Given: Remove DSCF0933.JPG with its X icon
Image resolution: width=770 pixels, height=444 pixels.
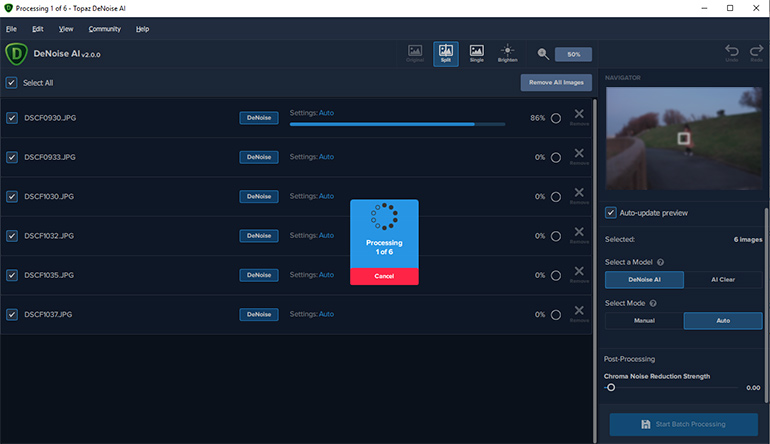Looking at the screenshot, I should tap(578, 155).
